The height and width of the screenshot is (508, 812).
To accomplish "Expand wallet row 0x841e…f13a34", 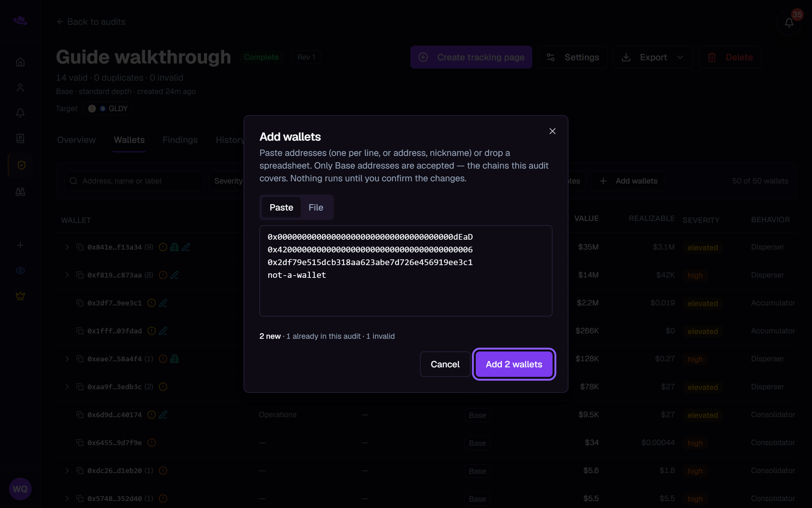I will click(x=67, y=247).
